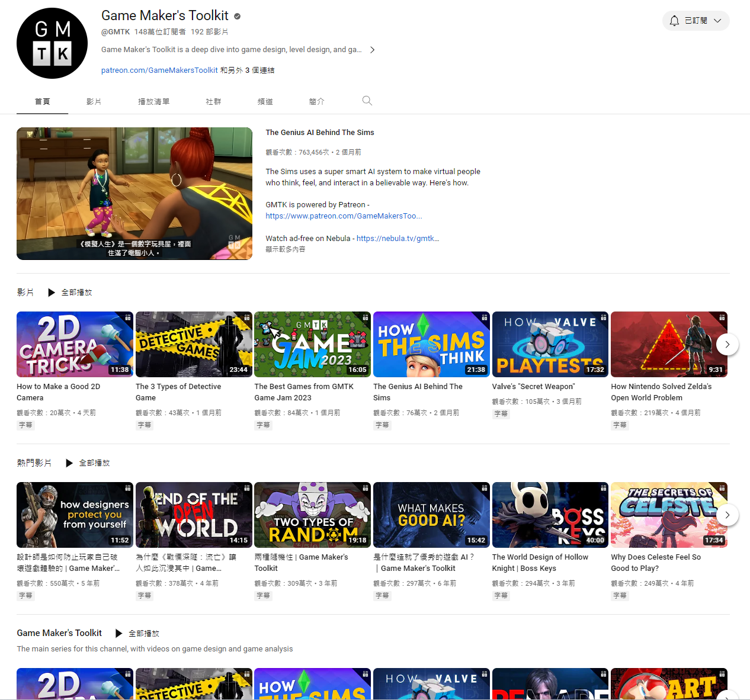This screenshot has width=750, height=700.
Task: Click title The 3 Types of Detective Game
Action: pos(178,392)
